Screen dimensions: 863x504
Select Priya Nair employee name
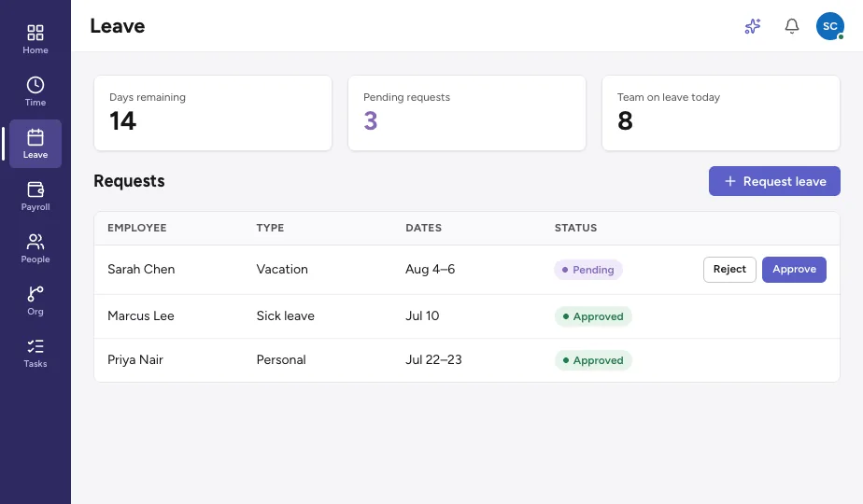[135, 360]
